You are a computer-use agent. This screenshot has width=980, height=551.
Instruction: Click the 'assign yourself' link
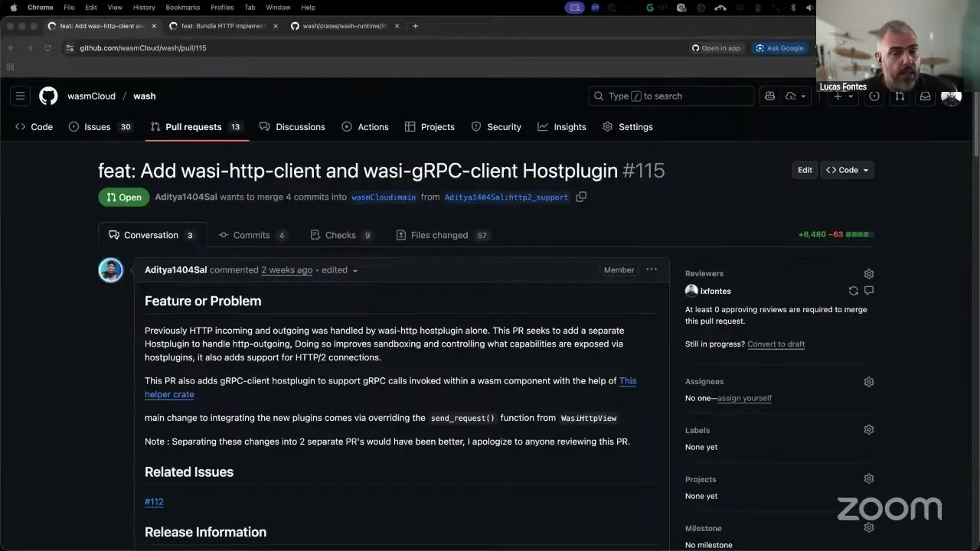point(744,398)
